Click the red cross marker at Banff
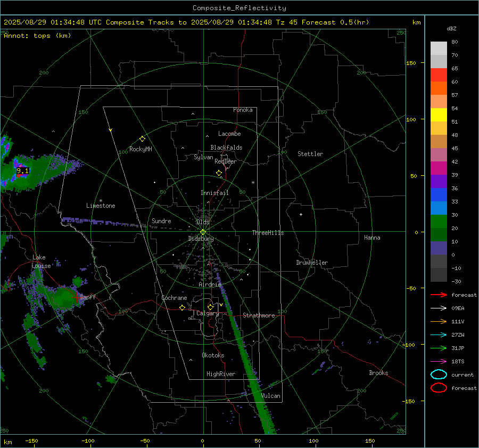This screenshot has height=448, width=479. [76, 297]
